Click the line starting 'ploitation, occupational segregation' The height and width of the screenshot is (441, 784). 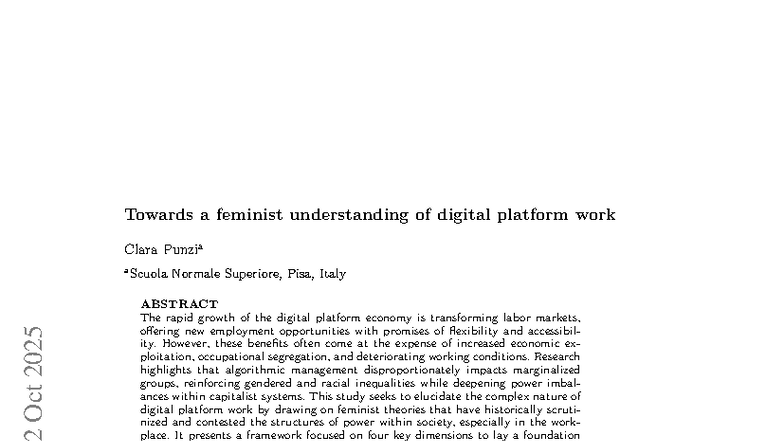[x=360, y=357]
